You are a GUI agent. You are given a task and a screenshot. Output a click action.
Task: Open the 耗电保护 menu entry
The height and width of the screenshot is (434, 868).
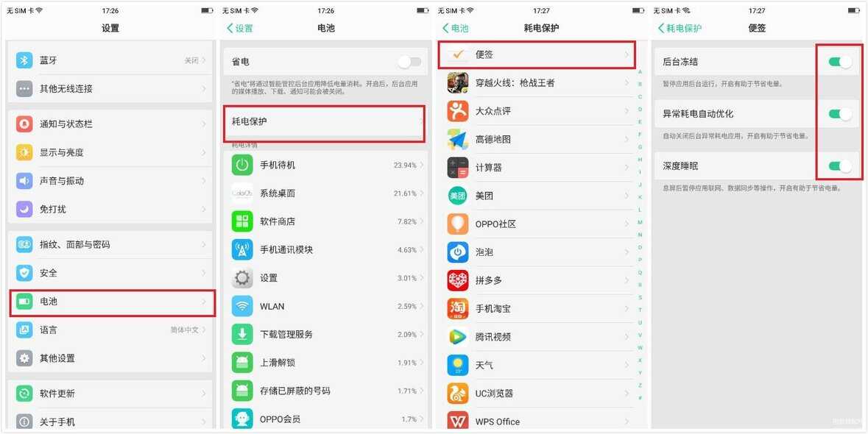(x=325, y=121)
